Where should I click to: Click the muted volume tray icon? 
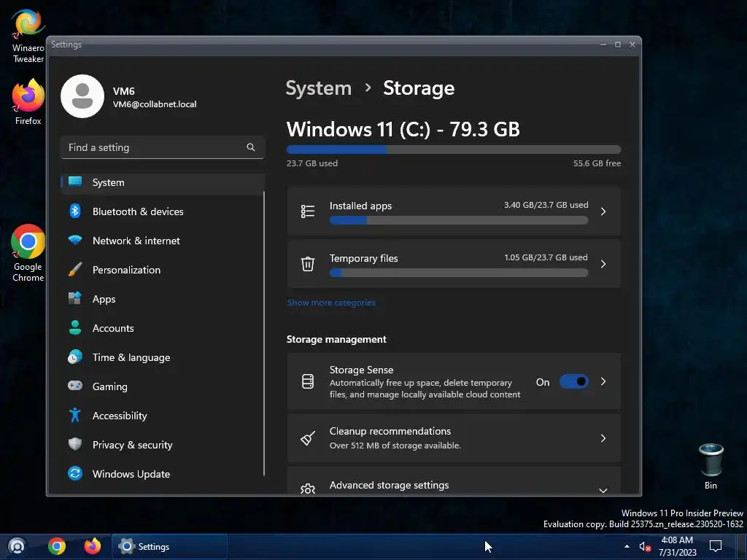(645, 547)
